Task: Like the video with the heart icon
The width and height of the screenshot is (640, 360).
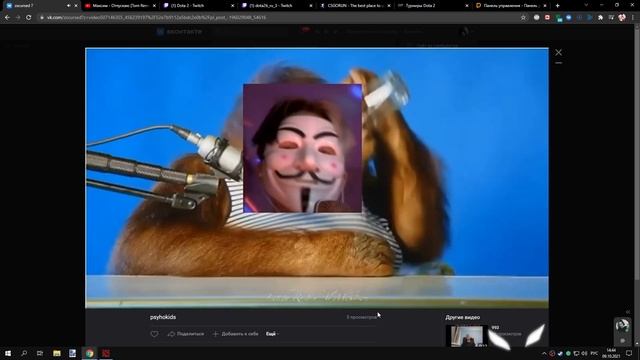Action: (154, 334)
